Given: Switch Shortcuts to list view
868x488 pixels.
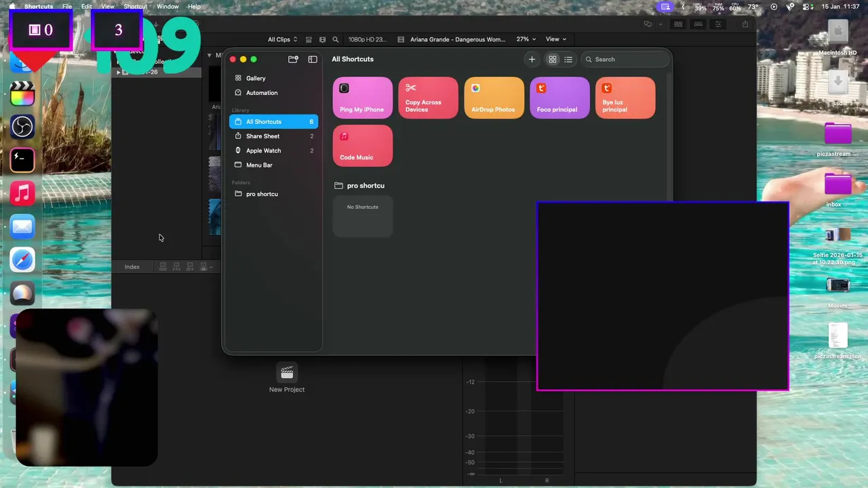Looking at the screenshot, I should pyautogui.click(x=568, y=60).
